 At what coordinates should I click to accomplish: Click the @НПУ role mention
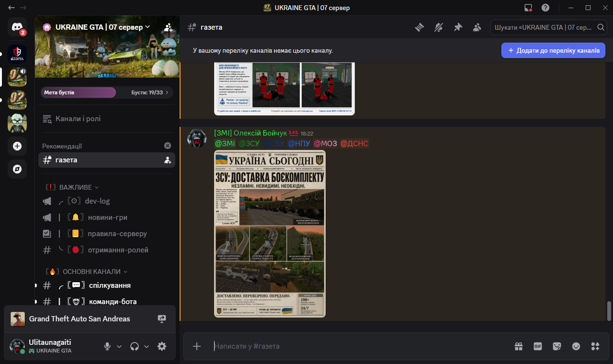click(299, 144)
